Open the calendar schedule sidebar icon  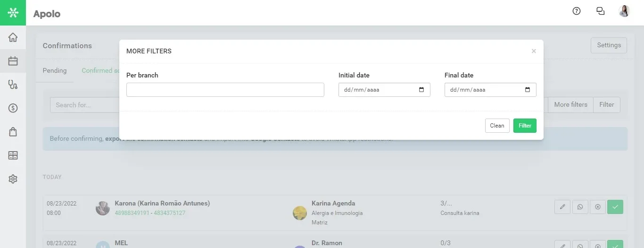click(x=13, y=61)
